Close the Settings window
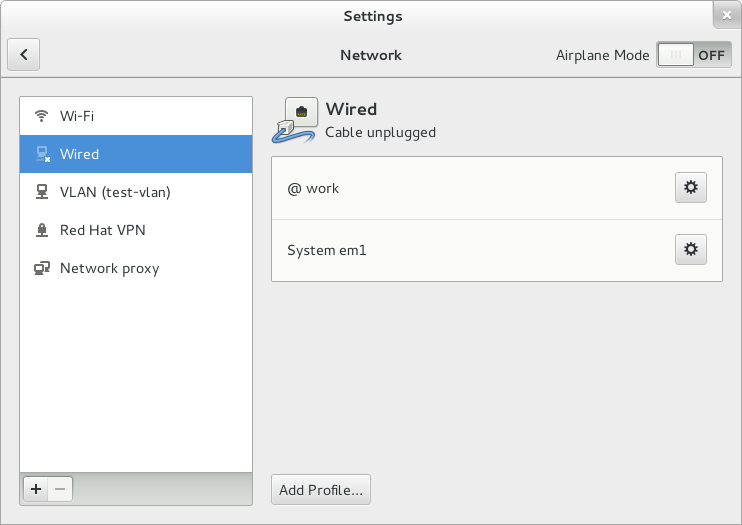 727,15
